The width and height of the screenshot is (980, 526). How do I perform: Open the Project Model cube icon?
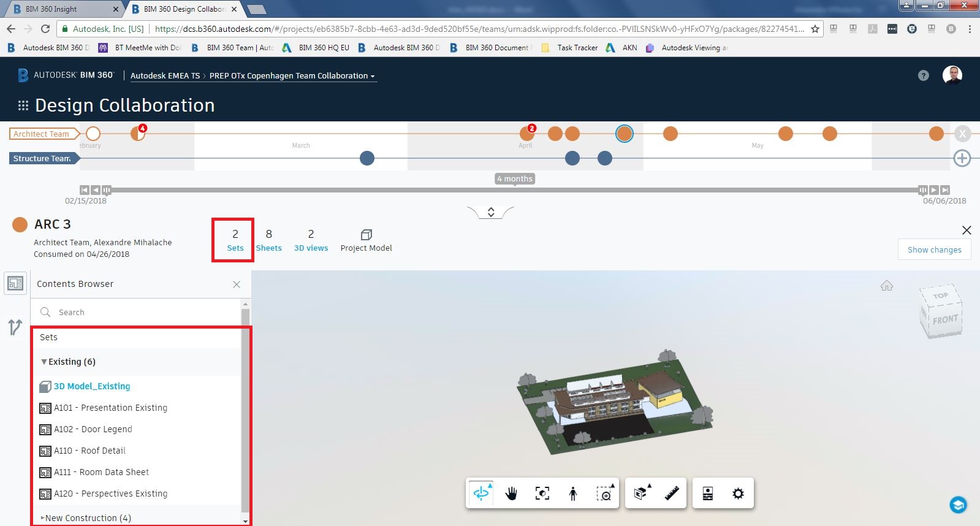(x=367, y=235)
